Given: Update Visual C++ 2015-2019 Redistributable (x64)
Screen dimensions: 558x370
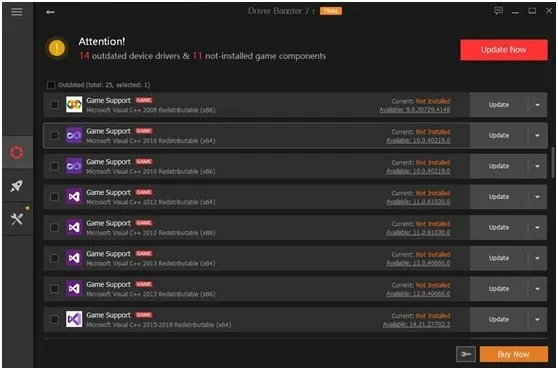Looking at the screenshot, I should pyautogui.click(x=499, y=319).
